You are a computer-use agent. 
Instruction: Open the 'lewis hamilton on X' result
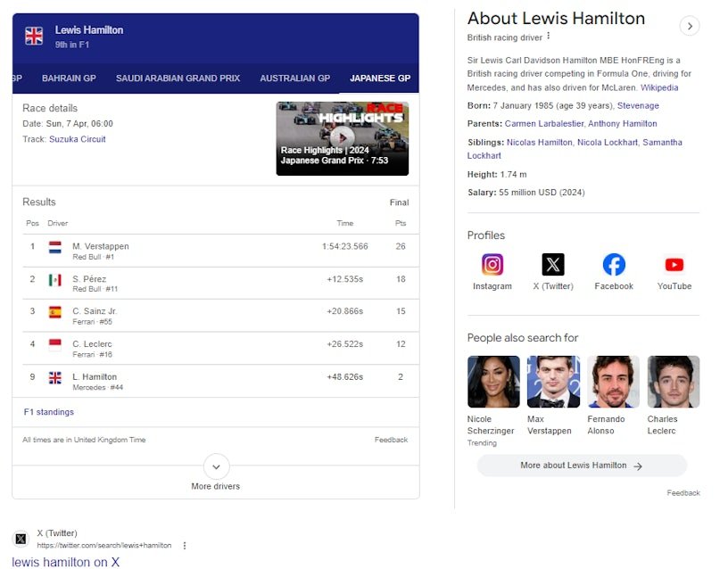[x=66, y=562]
